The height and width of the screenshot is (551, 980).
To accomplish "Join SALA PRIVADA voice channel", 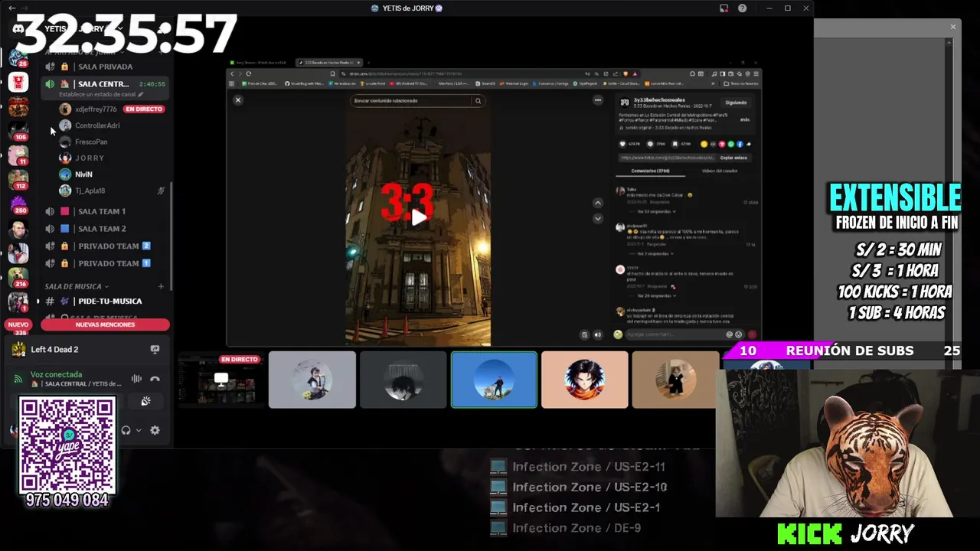I will (106, 67).
